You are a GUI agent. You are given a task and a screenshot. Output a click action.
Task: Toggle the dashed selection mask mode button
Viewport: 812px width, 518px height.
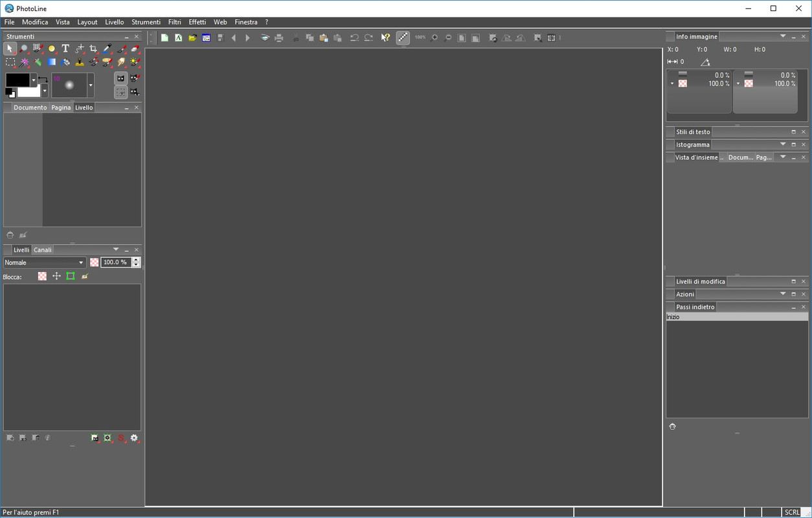point(120,92)
